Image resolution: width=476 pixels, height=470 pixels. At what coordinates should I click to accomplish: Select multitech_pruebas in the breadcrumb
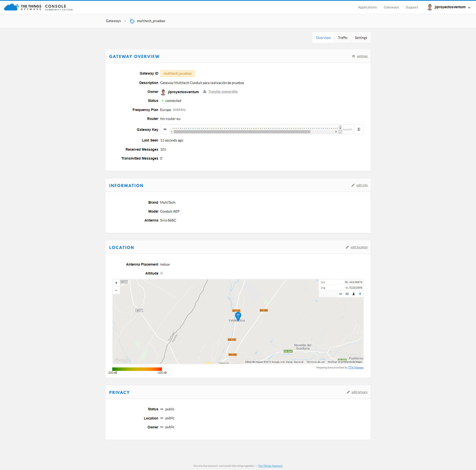click(x=151, y=21)
